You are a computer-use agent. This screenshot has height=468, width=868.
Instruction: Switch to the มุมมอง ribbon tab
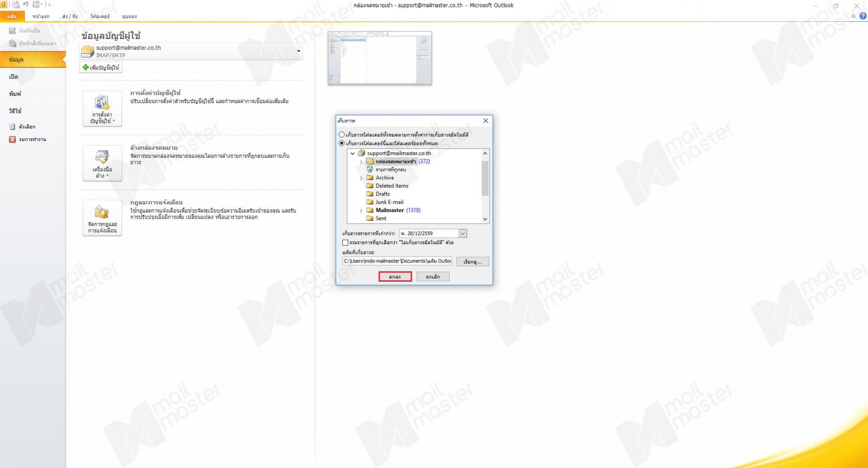tap(129, 16)
